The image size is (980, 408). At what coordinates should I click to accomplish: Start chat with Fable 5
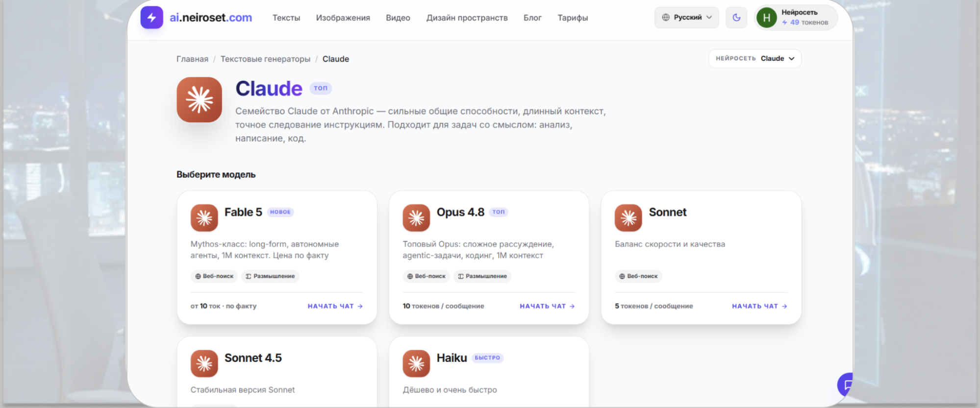(x=335, y=306)
